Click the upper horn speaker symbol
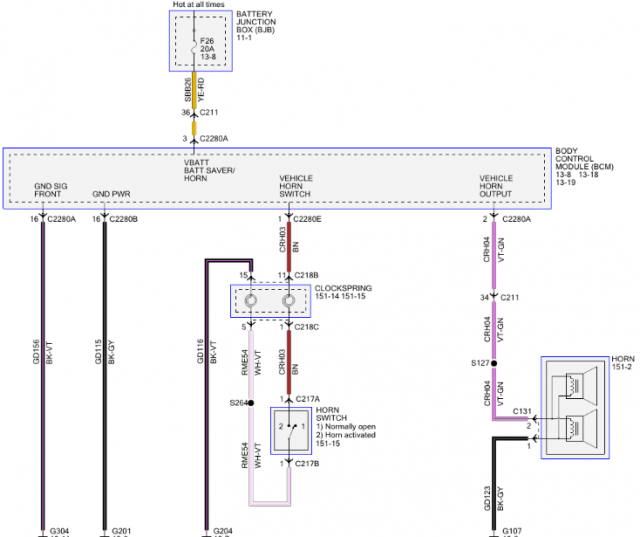Viewport: 640px width, 537px height. 581,385
